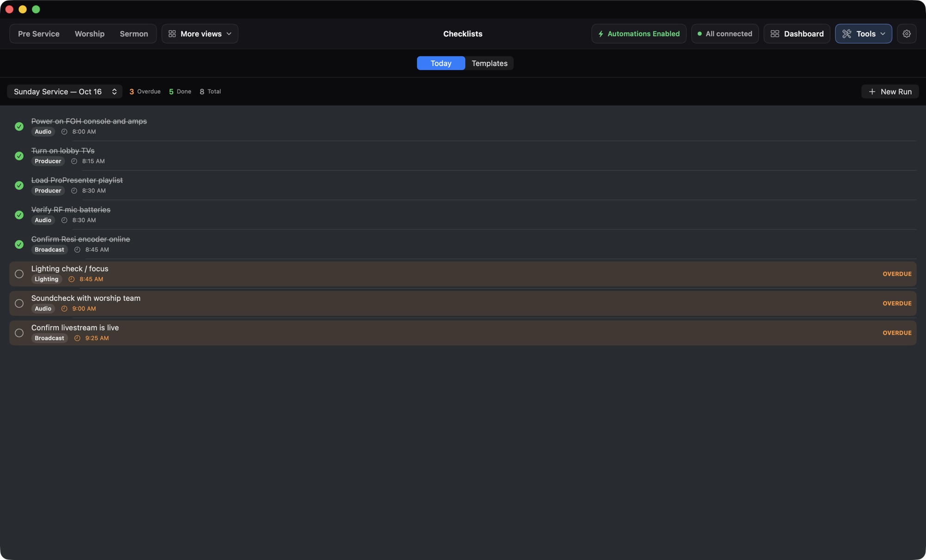
Task: Click the Dashboard grid icon
Action: 775,34
